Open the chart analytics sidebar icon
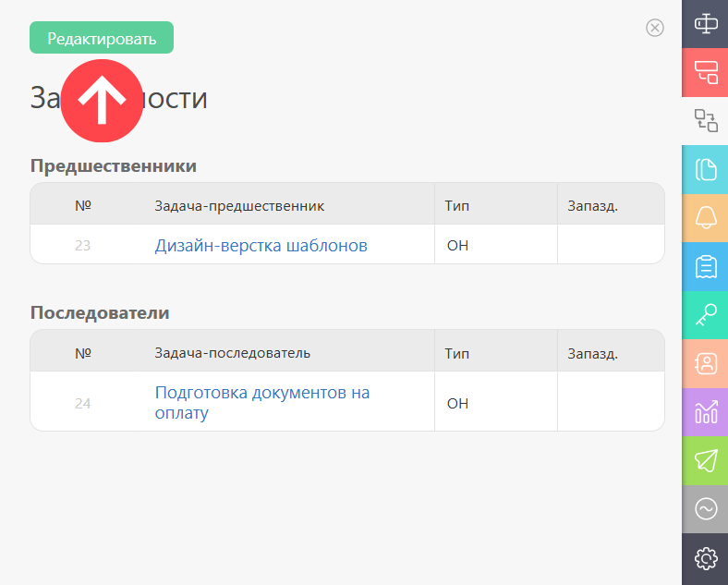728x585 pixels. pyautogui.click(x=705, y=412)
